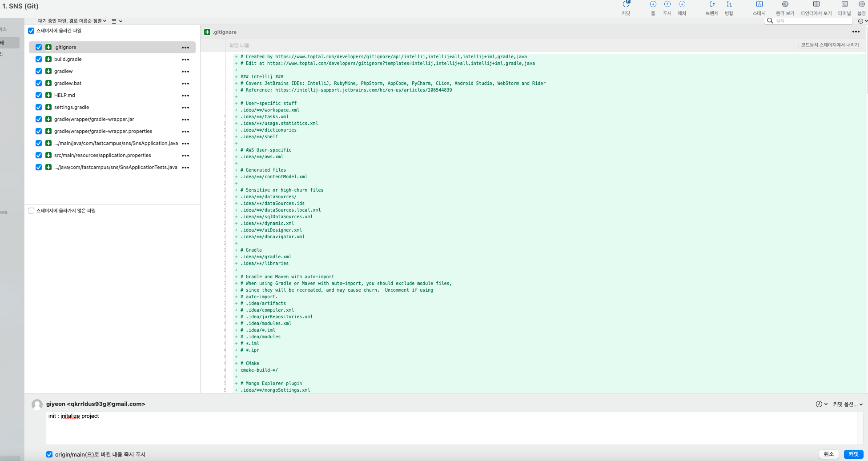868x461 pixels.
Task: Click the added-file plus icon beside build.gradle
Action: [x=48, y=59]
